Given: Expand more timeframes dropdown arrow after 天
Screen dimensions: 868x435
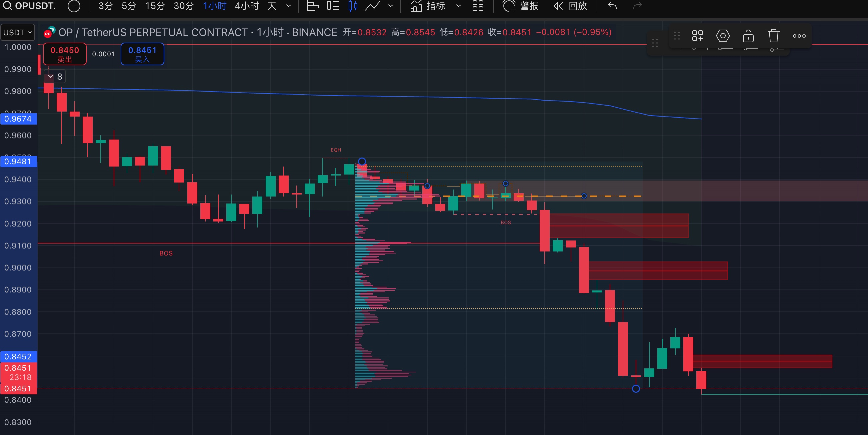Looking at the screenshot, I should tap(288, 6).
